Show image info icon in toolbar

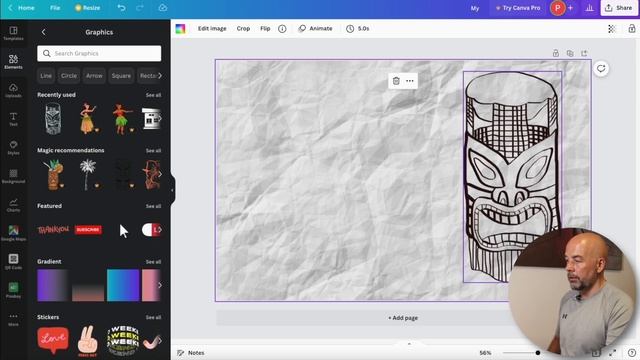tap(282, 29)
